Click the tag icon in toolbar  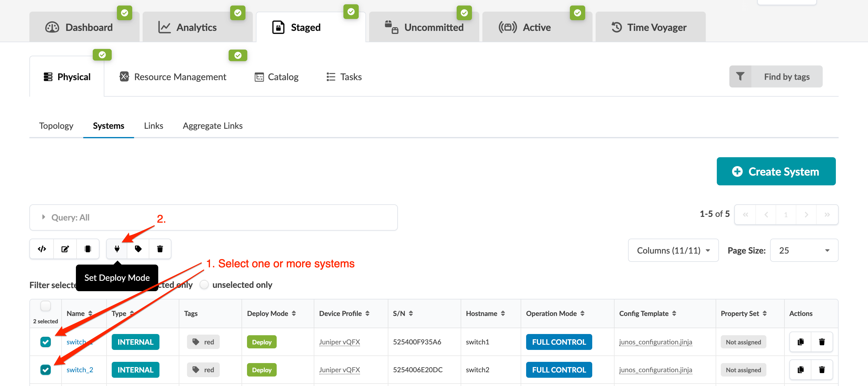[138, 249]
